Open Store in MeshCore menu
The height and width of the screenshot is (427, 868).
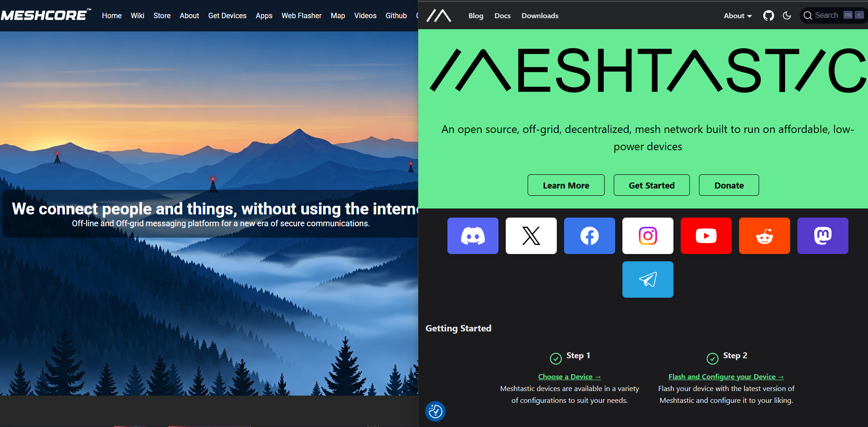[x=162, y=15]
